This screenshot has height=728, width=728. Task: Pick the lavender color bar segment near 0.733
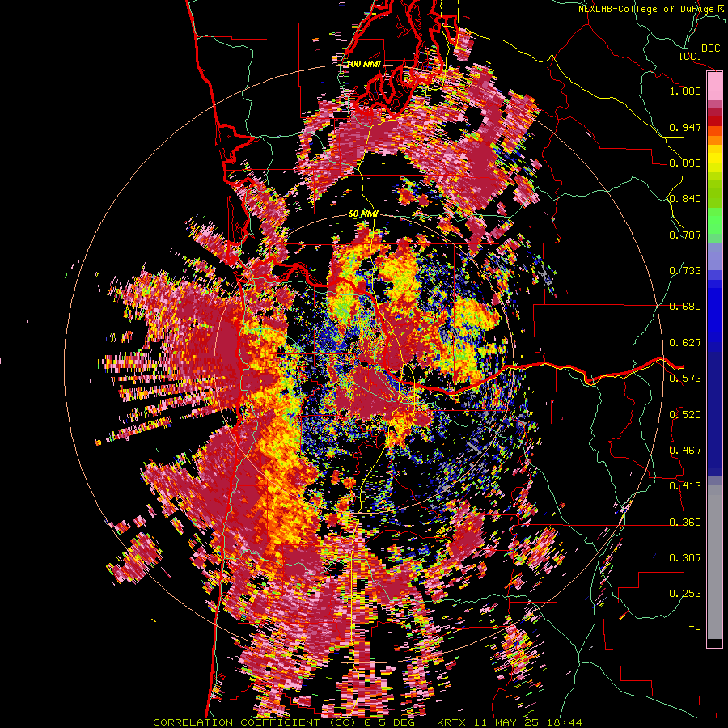pyautogui.click(x=714, y=258)
